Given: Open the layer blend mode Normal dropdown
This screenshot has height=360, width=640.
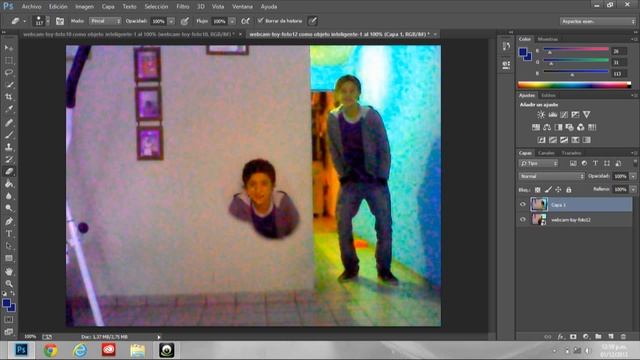Looking at the screenshot, I should pyautogui.click(x=551, y=176).
